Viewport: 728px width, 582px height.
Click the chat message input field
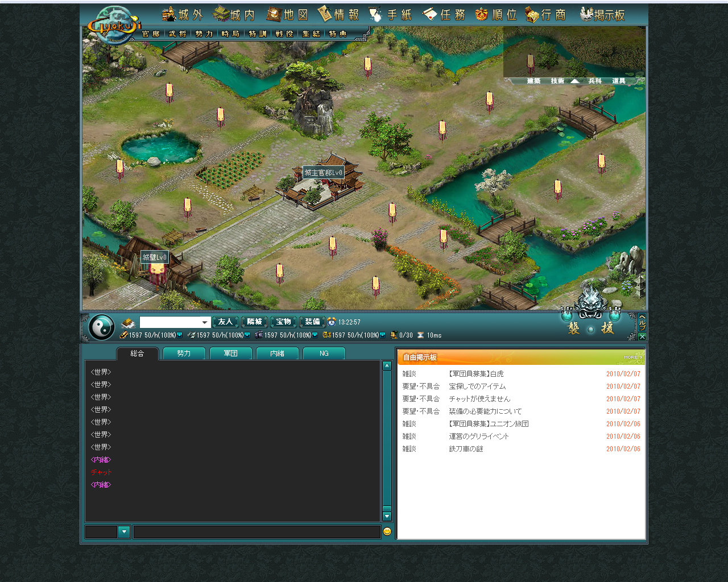tap(257, 532)
